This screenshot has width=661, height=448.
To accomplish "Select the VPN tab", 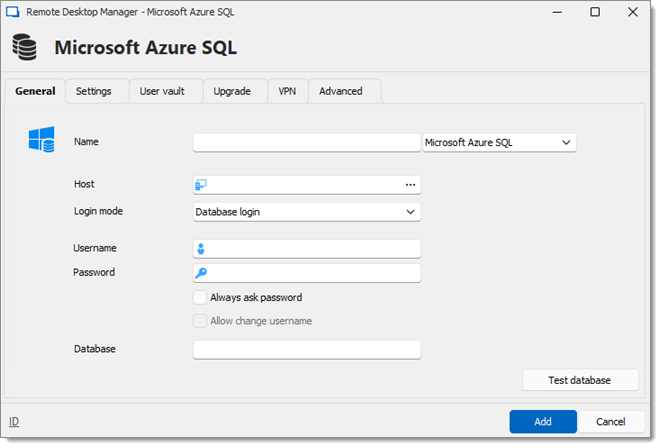I will pos(287,91).
